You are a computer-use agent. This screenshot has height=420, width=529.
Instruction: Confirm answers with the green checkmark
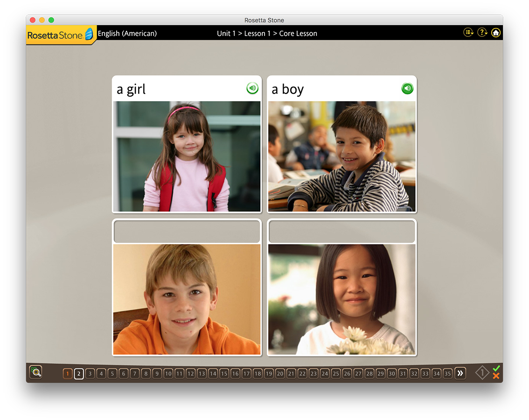point(496,369)
